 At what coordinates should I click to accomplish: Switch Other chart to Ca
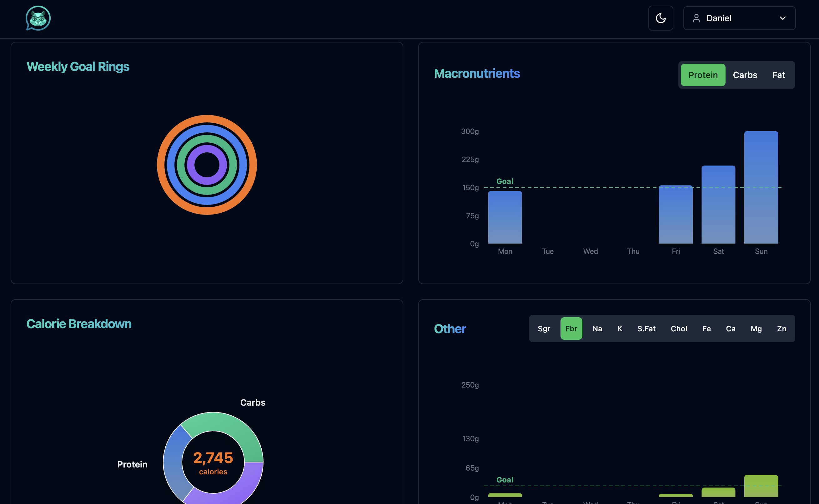click(x=730, y=329)
